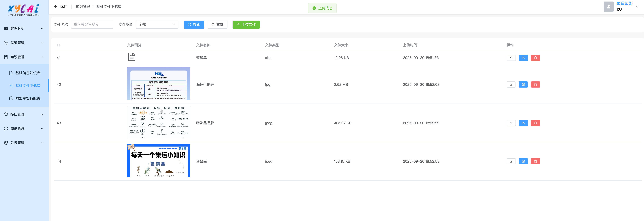Delete the 奢饰品品牌 file
Image resolution: width=644 pixels, height=221 pixels.
point(535,123)
